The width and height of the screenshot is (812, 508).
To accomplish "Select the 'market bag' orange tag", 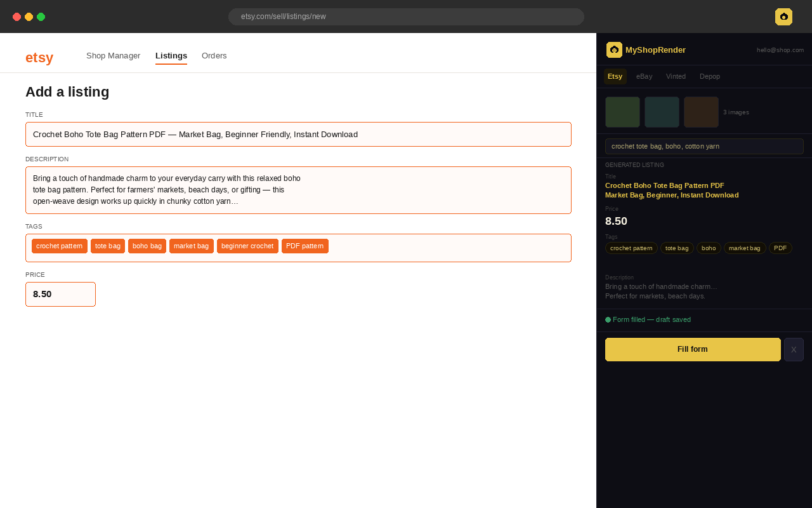I will pos(192,246).
